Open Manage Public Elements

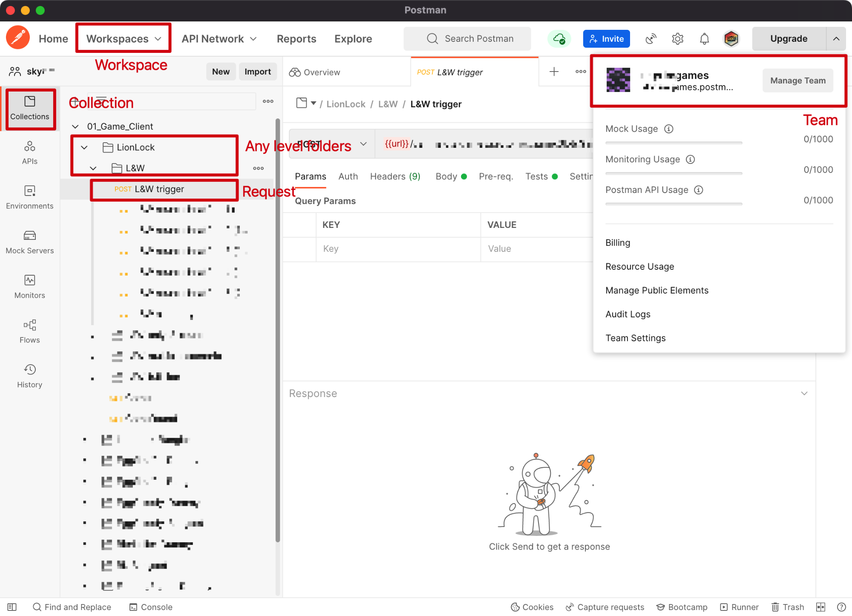[657, 291]
